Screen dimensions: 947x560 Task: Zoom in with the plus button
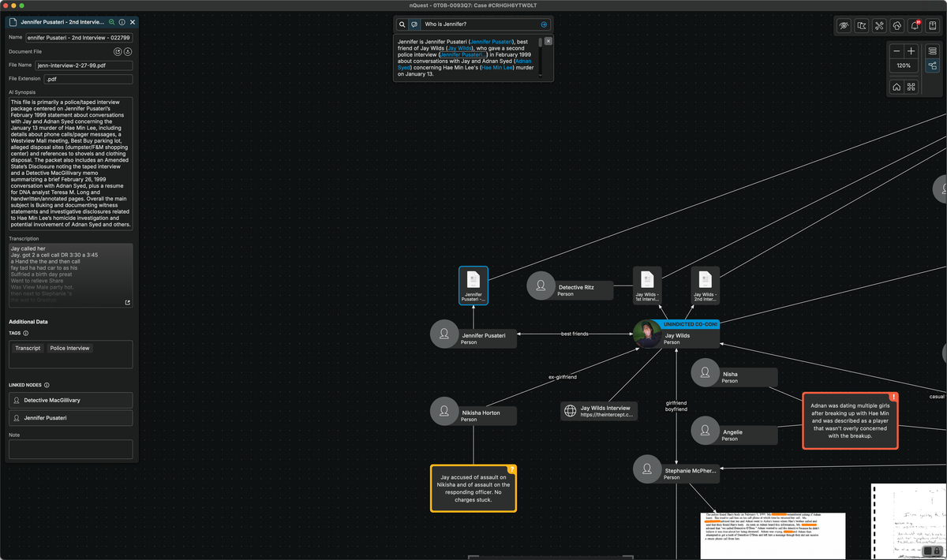tap(911, 50)
